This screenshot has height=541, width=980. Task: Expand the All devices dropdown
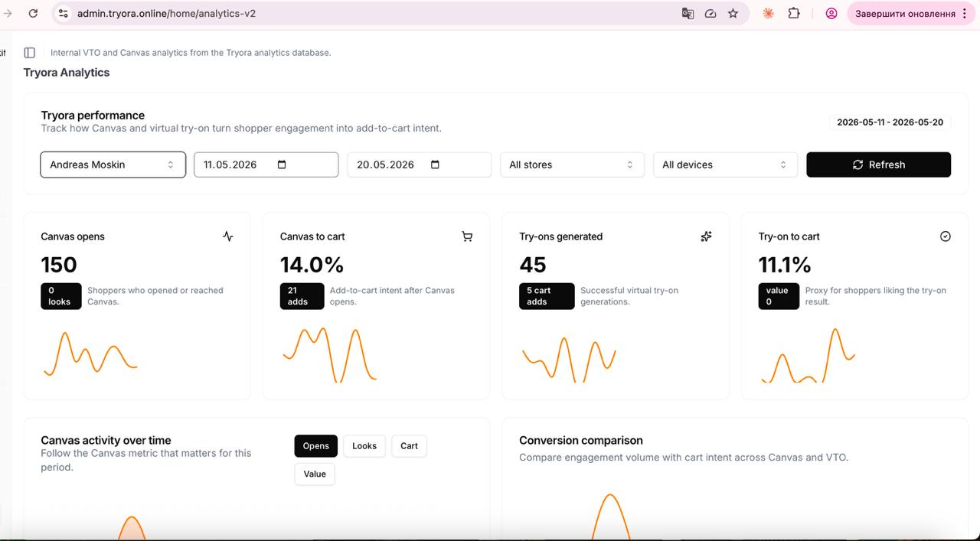725,165
